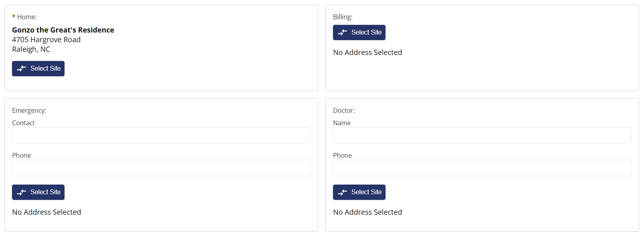644x240 pixels.
Task: Click No Address Selected in Emergency panel
Action: pos(46,212)
